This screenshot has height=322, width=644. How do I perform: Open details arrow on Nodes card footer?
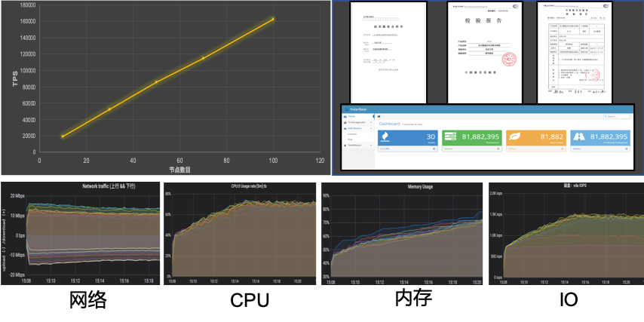click(435, 149)
